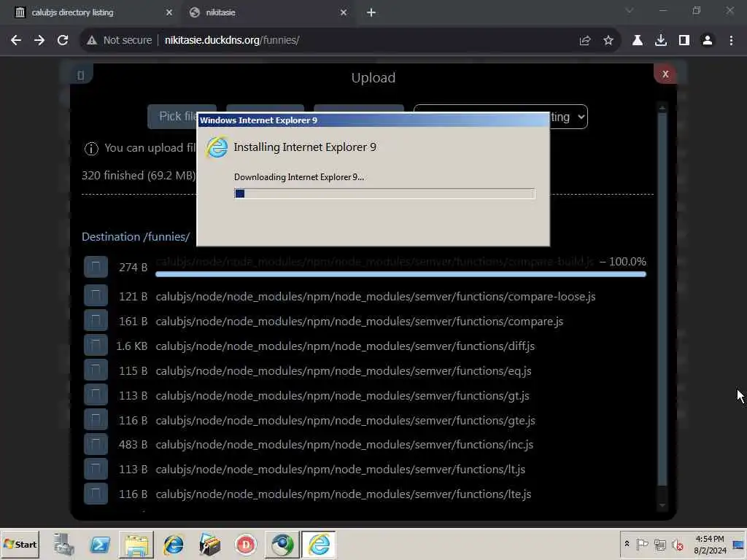
Task: Click the scrollbar down arrow in Upload dialog
Action: [662, 505]
